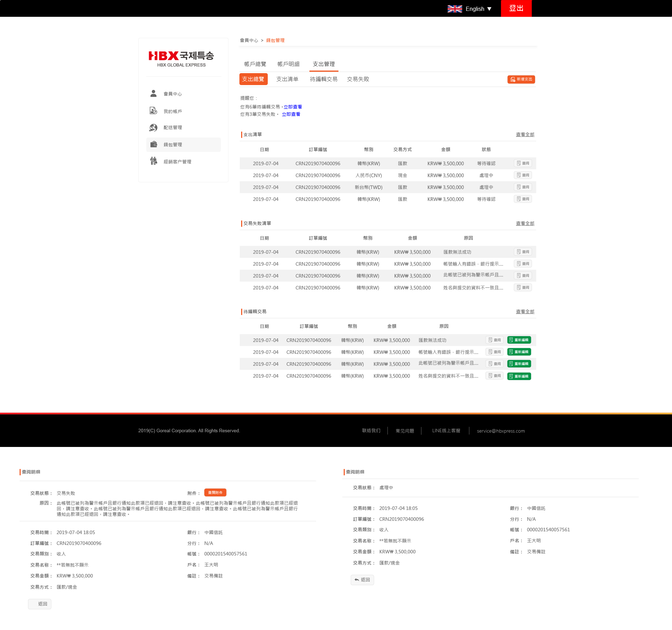This screenshot has height=630, width=672.
Task: Click the 我的帳戶 document icon
Action: point(153,111)
